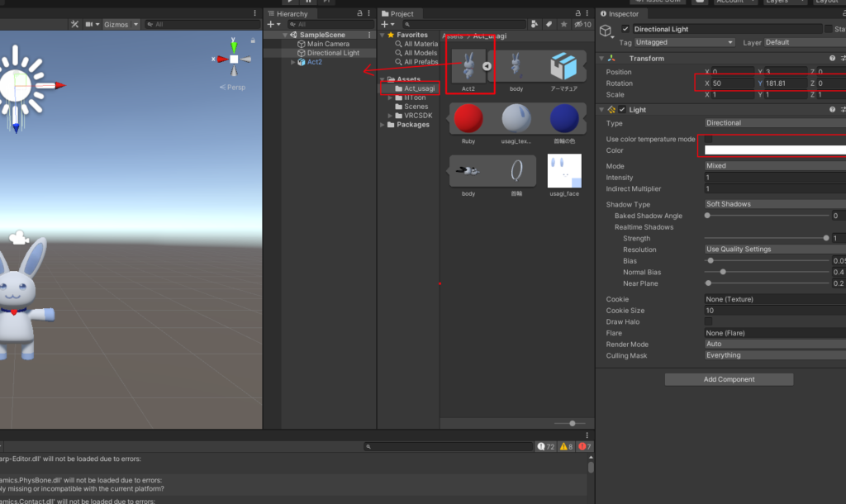Image resolution: width=846 pixels, height=504 pixels.
Task: Open GameObject icon picker dropdown
Action: (x=607, y=32)
